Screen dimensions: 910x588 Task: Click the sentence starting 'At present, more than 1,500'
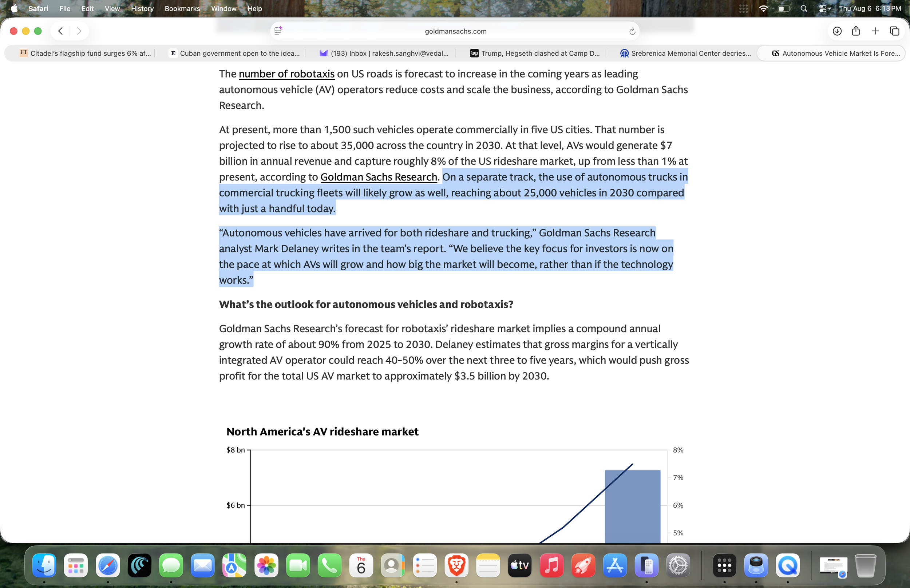[x=405, y=130]
